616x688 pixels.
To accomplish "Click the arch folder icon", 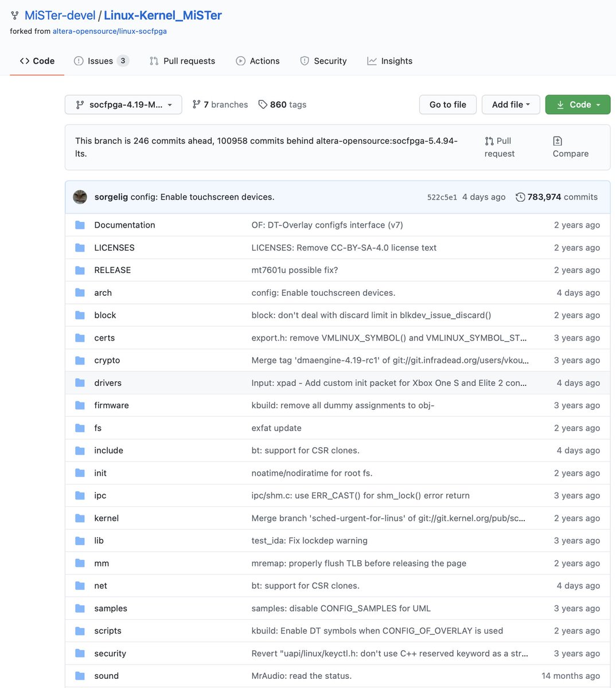I will [x=80, y=292].
